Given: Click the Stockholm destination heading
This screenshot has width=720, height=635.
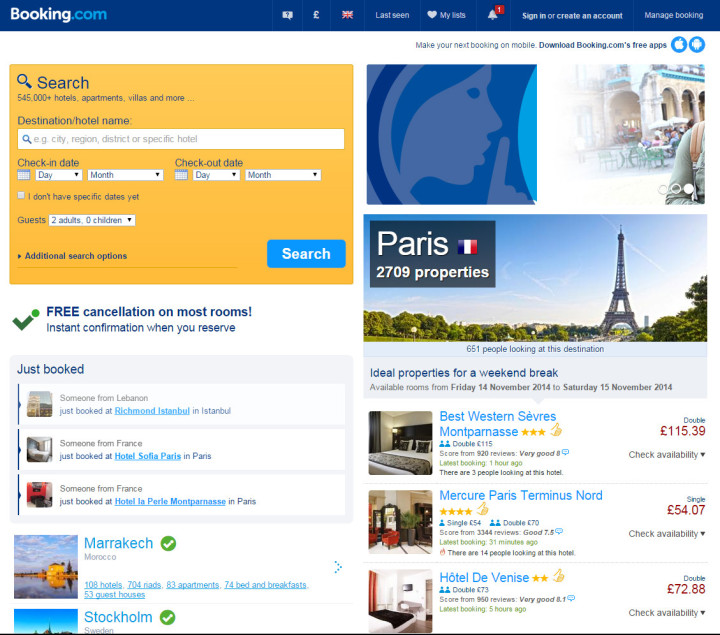Looking at the screenshot, I should pyautogui.click(x=118, y=617).
